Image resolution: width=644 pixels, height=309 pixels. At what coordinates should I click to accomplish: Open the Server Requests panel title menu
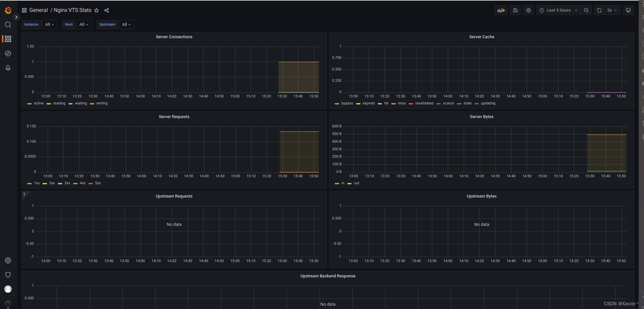[x=174, y=117]
